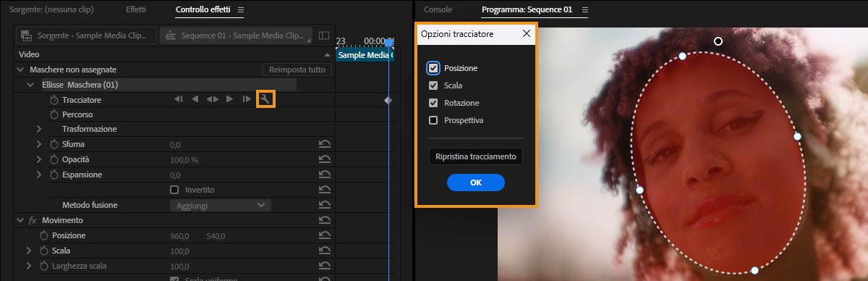Reset the Movimento effect

pos(325,220)
